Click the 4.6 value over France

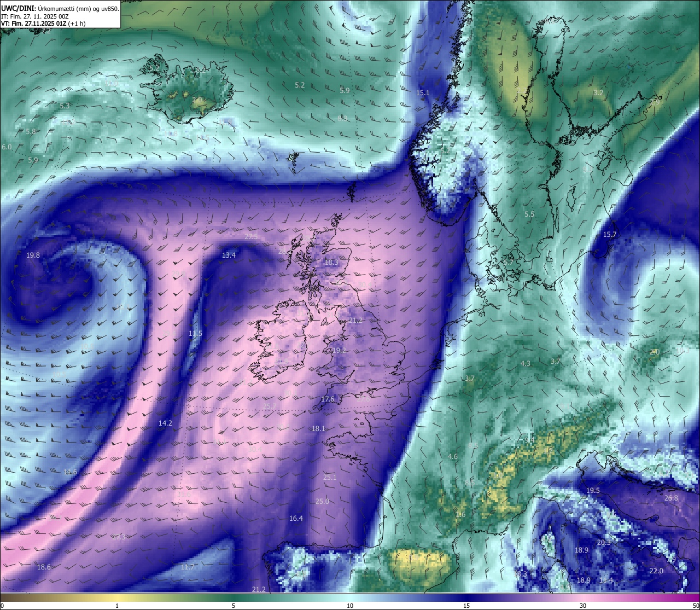452,457
